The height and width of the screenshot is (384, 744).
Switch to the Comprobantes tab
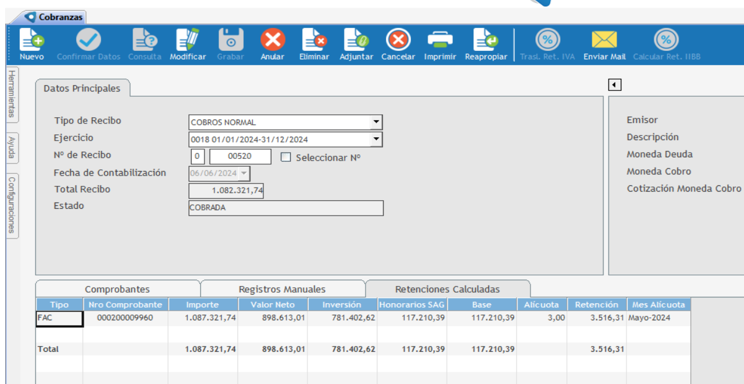pyautogui.click(x=117, y=289)
